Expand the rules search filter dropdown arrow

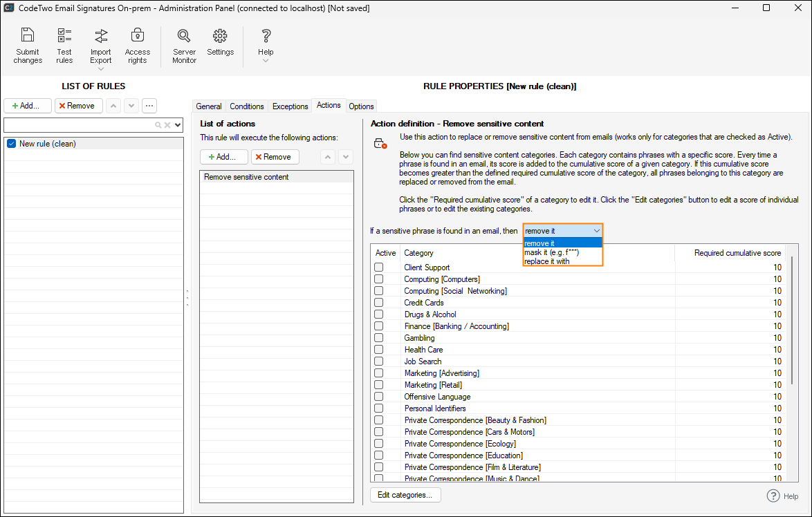click(178, 125)
